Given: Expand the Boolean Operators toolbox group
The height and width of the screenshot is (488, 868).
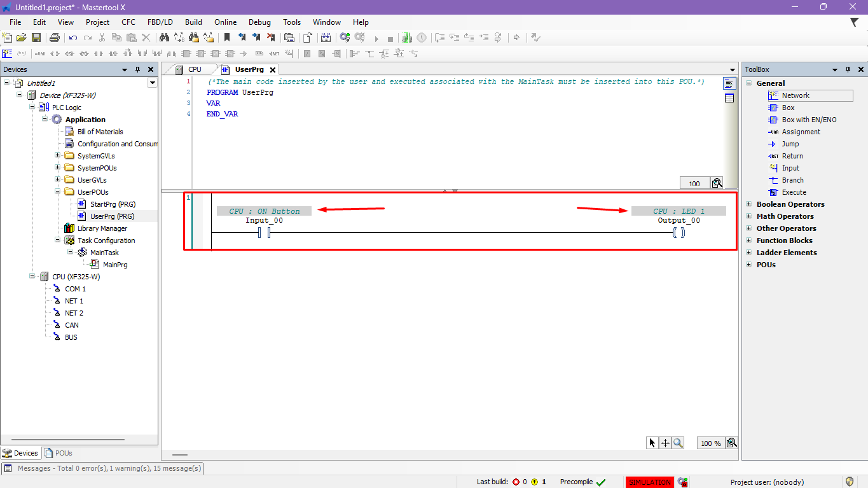Looking at the screenshot, I should [x=750, y=204].
